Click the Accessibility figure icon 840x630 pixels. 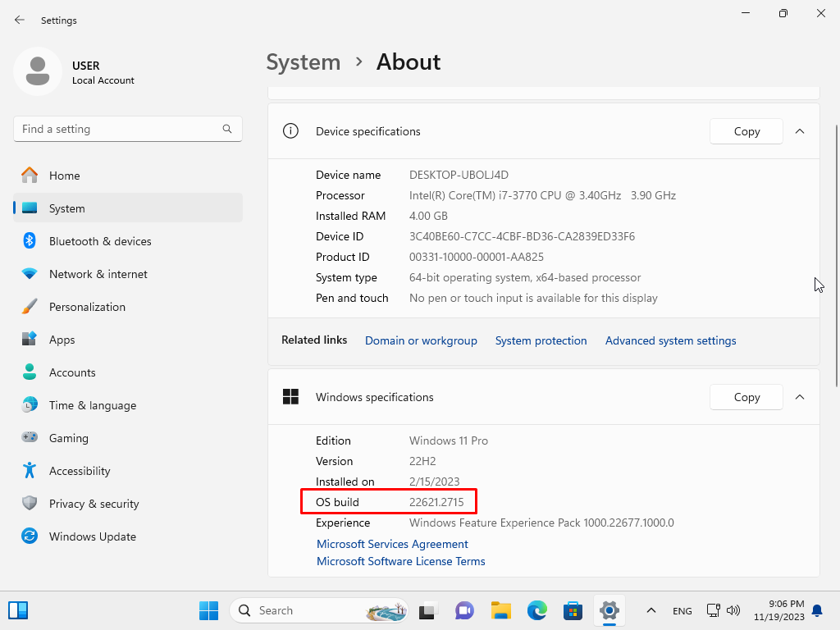click(30, 471)
